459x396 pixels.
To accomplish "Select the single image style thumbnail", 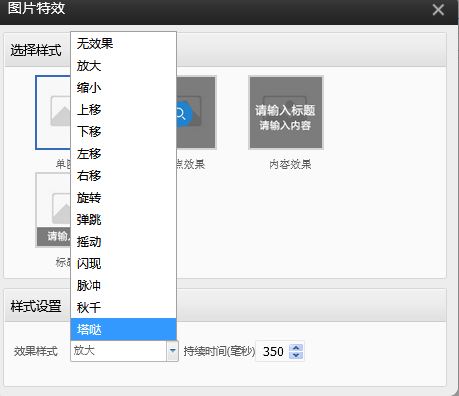I will 53,112.
